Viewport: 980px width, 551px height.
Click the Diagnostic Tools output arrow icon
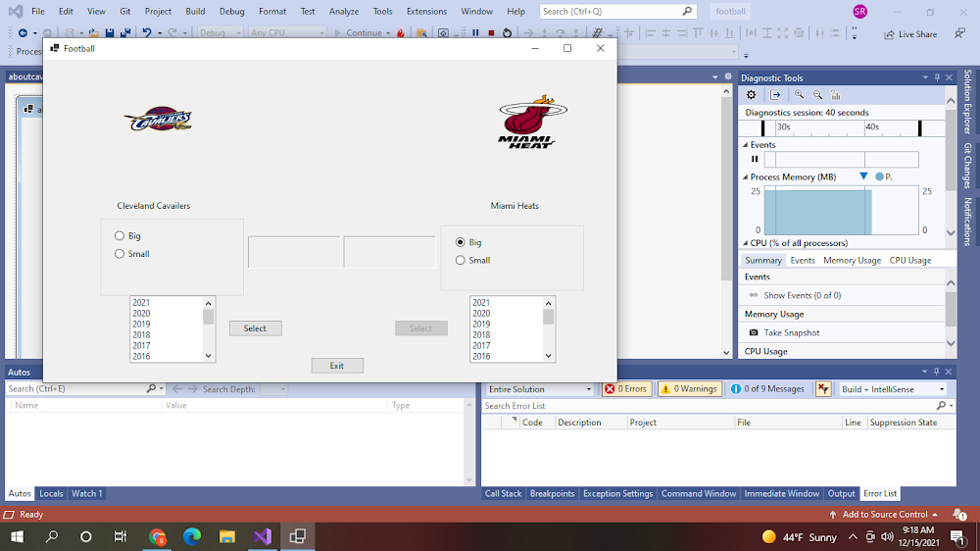(x=775, y=95)
